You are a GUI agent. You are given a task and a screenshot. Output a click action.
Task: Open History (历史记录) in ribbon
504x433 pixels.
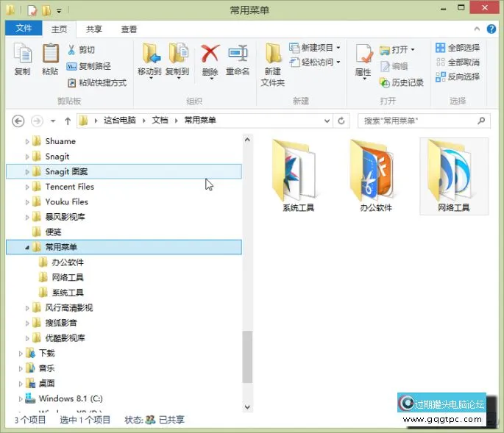click(402, 83)
